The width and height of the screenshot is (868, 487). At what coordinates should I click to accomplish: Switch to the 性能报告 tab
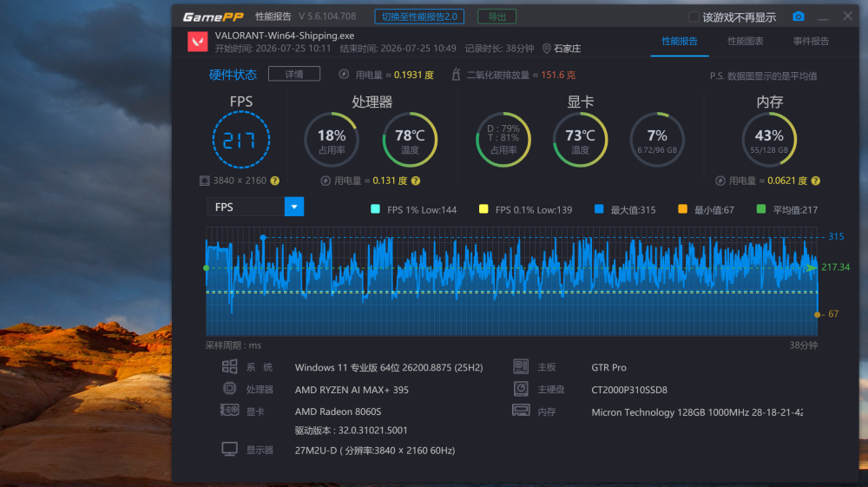[680, 41]
